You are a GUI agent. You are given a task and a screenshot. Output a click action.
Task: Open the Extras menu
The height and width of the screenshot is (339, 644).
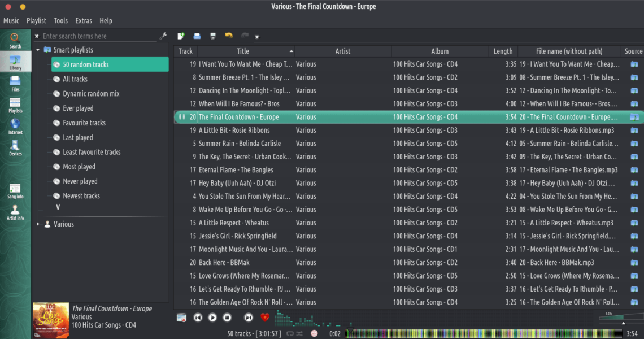84,21
